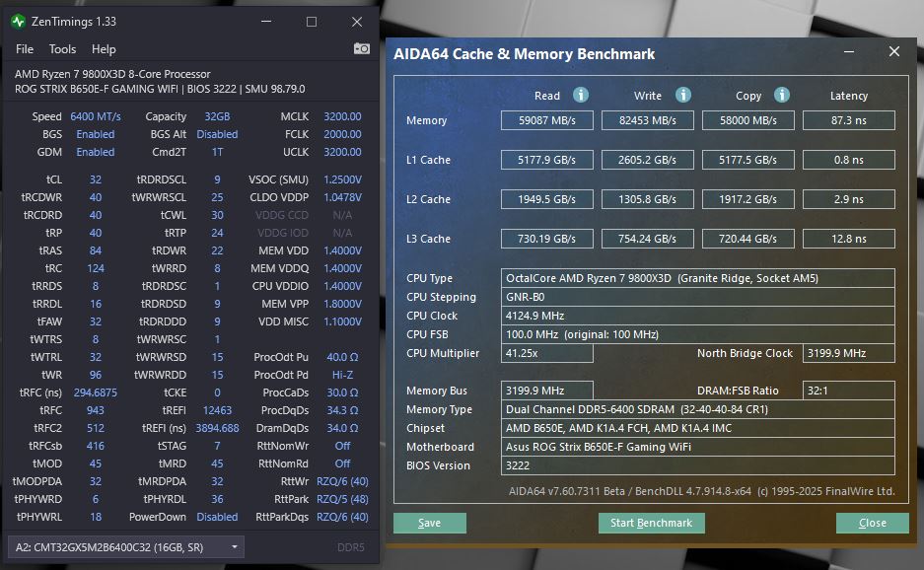Click the ZenTimings screenshot camera icon
The height and width of the screenshot is (570, 924).
361,48
